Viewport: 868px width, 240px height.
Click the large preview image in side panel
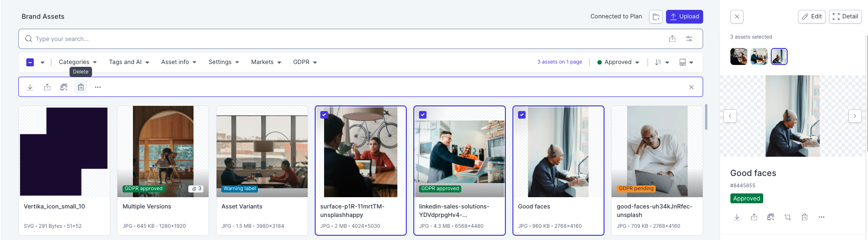[792, 116]
